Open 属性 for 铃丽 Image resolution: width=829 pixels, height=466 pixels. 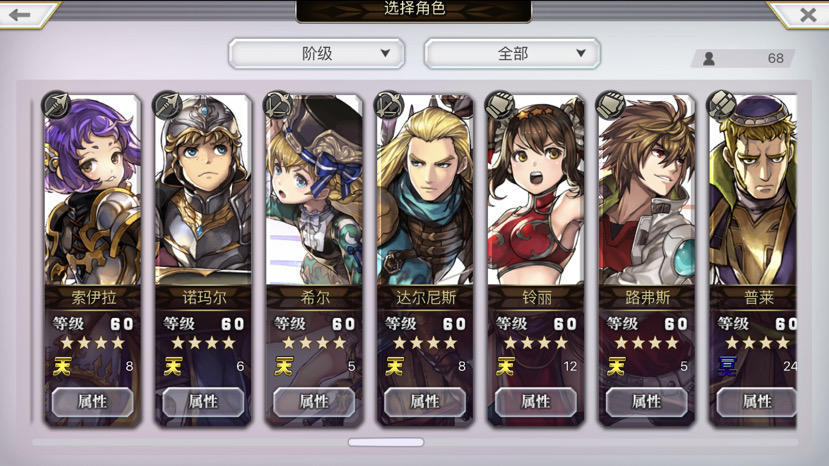(536, 401)
